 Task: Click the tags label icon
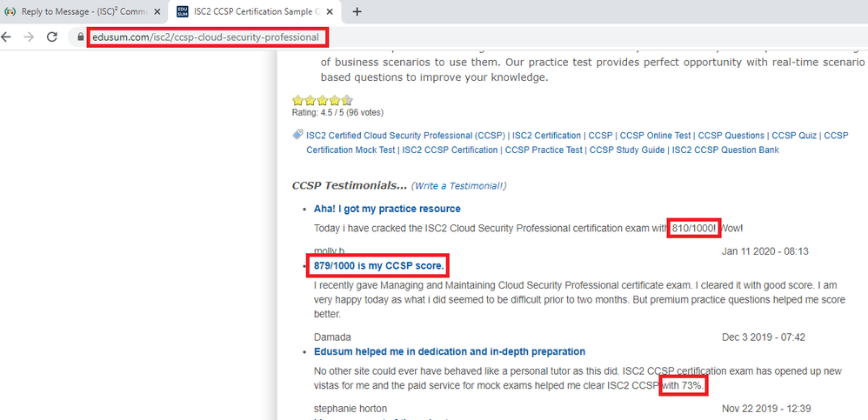pyautogui.click(x=298, y=135)
